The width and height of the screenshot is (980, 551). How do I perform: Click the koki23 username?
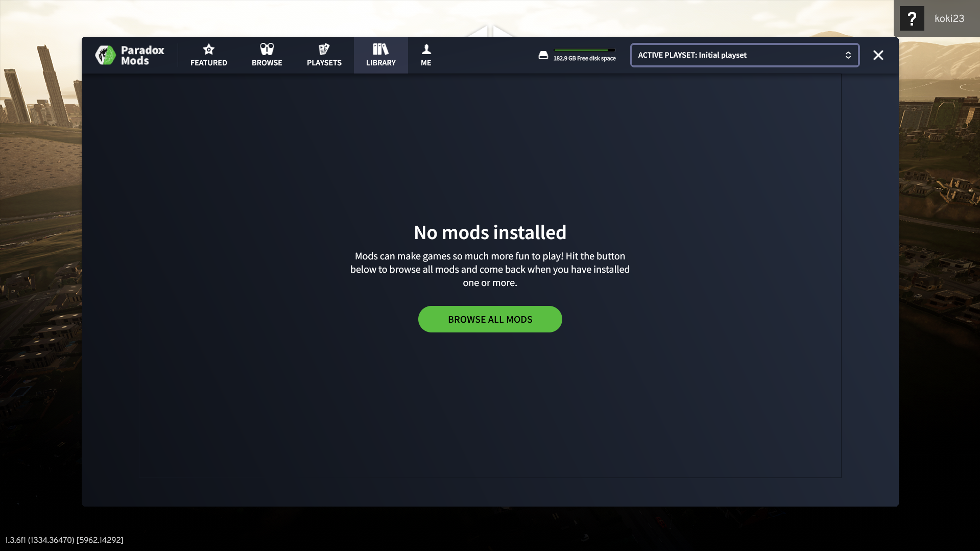[949, 19]
